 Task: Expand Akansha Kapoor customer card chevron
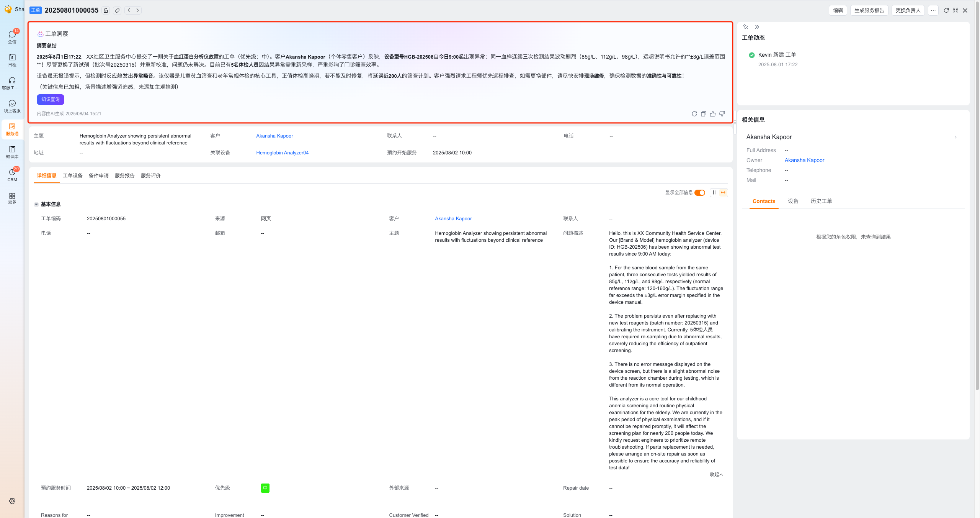pos(955,137)
